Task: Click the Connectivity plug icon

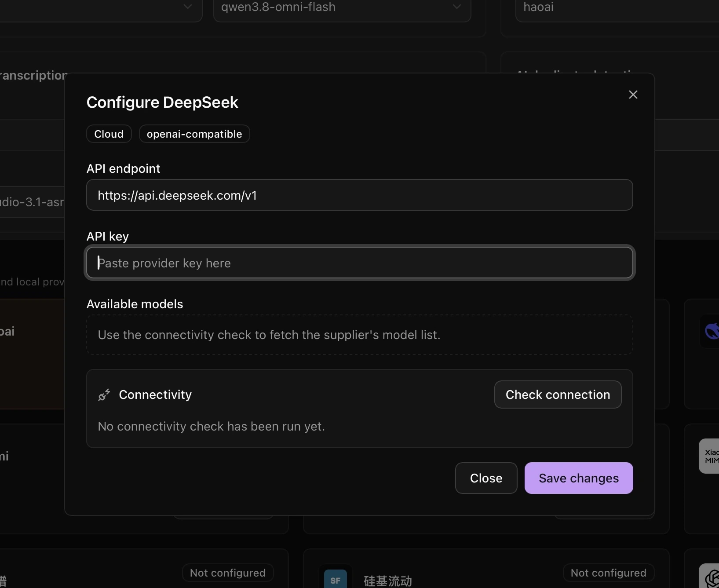Action: tap(104, 395)
